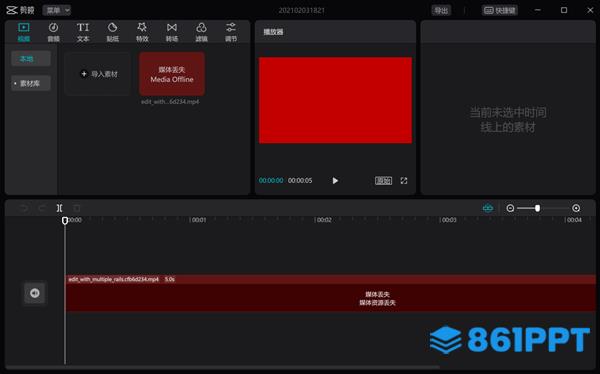Click the timeline zoom out icon
The image size is (600, 374).
point(510,208)
